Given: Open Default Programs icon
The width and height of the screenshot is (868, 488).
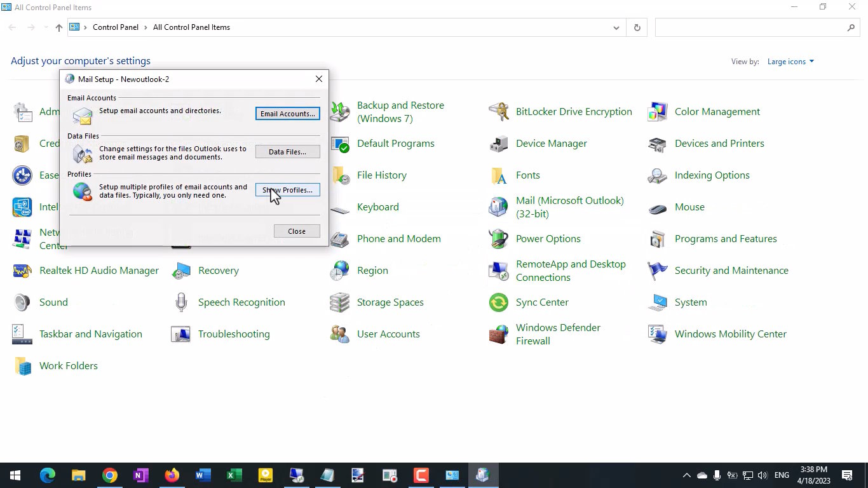Looking at the screenshot, I should 340,144.
